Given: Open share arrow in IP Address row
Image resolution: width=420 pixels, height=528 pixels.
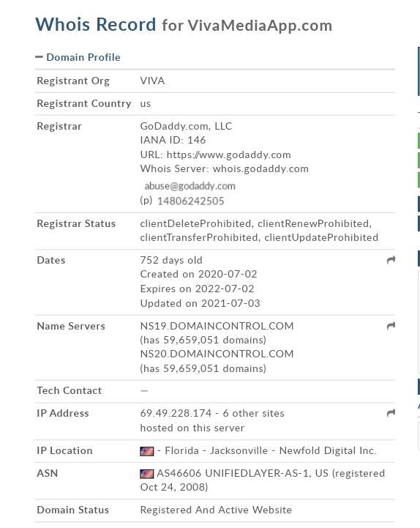Looking at the screenshot, I should pos(391,413).
